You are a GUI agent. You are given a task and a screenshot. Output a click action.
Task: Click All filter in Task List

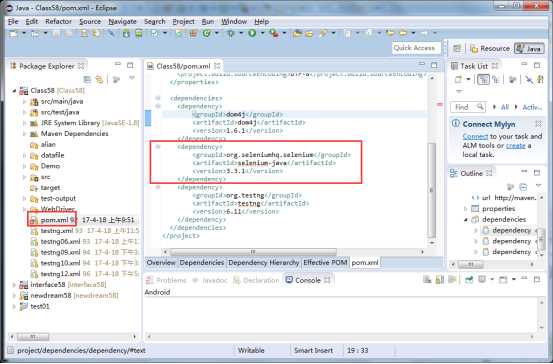tap(505, 107)
